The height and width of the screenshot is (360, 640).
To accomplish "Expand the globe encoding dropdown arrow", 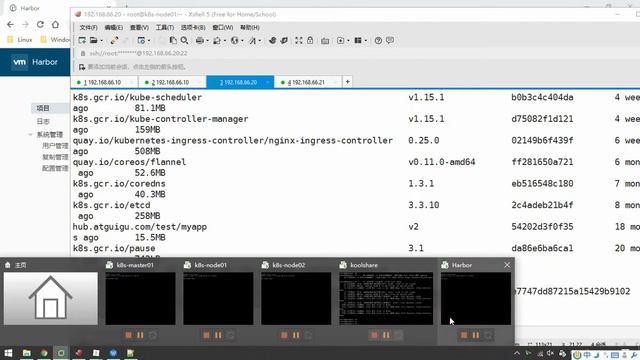I will (x=242, y=41).
